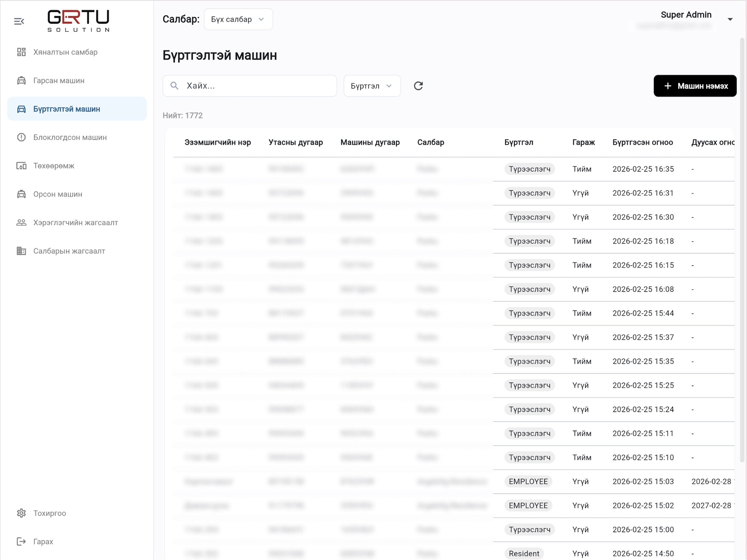Screen dimensions: 747x560
Task: Click the Салбар column header
Action: coord(431,142)
